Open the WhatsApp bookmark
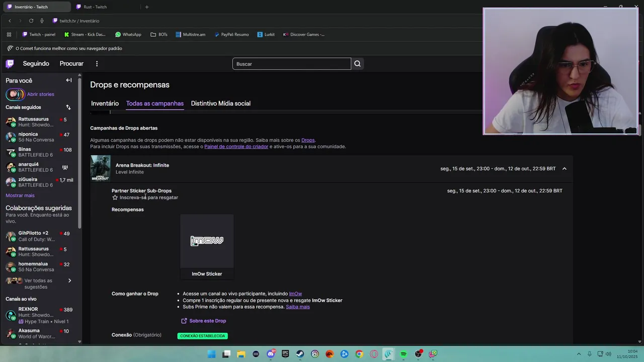The width and height of the screenshot is (644, 362). (128, 35)
